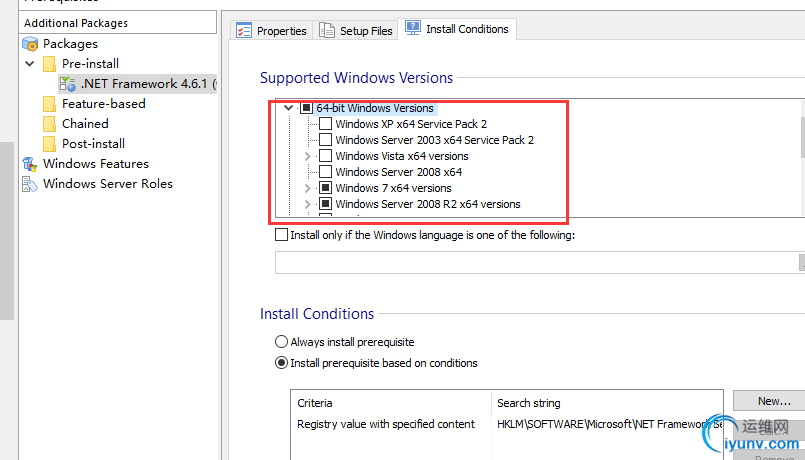Check Windows Server 2003 x64 Service Pack 2
The image size is (805, 460).
point(325,140)
